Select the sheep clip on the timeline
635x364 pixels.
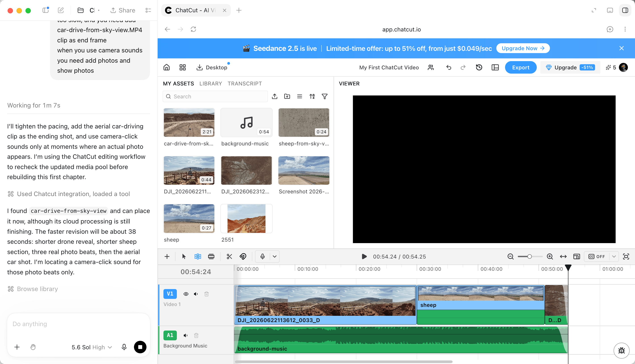[x=481, y=305]
